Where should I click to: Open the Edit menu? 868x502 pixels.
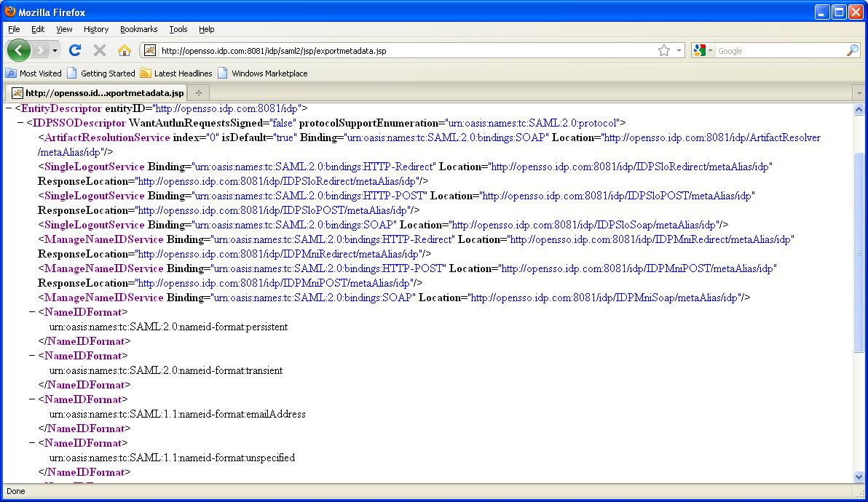pos(38,29)
